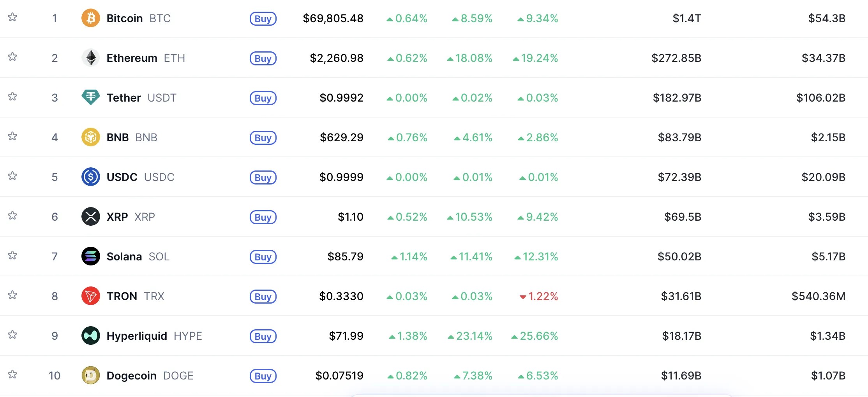Click the TRON red logo
Viewport: 868px width, 397px height.
pos(91,296)
